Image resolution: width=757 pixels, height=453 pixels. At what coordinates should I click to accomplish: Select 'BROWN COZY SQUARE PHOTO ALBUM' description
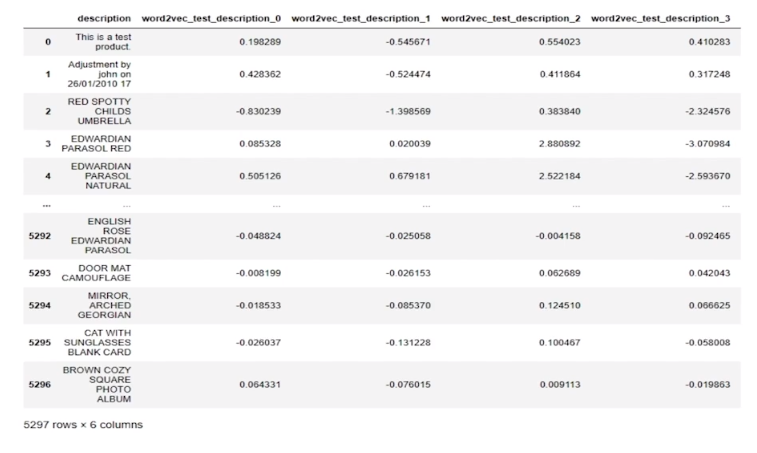[97, 385]
